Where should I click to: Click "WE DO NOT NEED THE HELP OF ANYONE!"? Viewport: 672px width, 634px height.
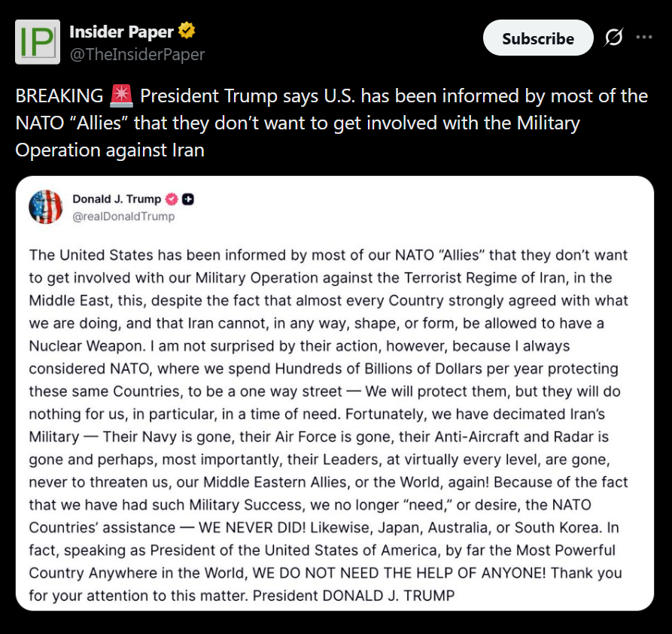coord(398,572)
